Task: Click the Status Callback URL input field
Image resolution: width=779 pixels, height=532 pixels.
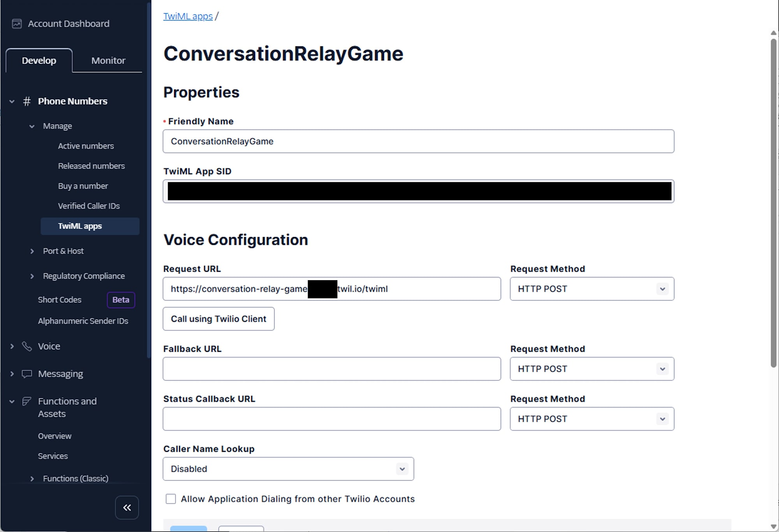Action: point(332,419)
